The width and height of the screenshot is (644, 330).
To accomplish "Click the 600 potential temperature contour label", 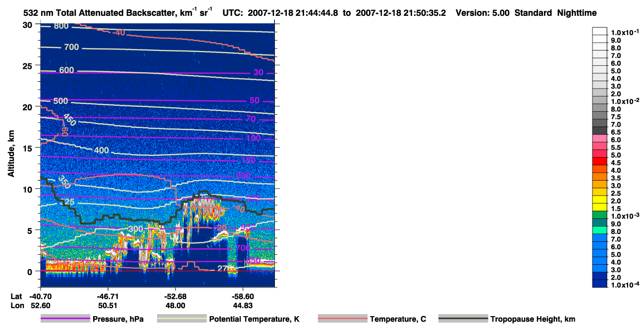I will click(x=66, y=70).
